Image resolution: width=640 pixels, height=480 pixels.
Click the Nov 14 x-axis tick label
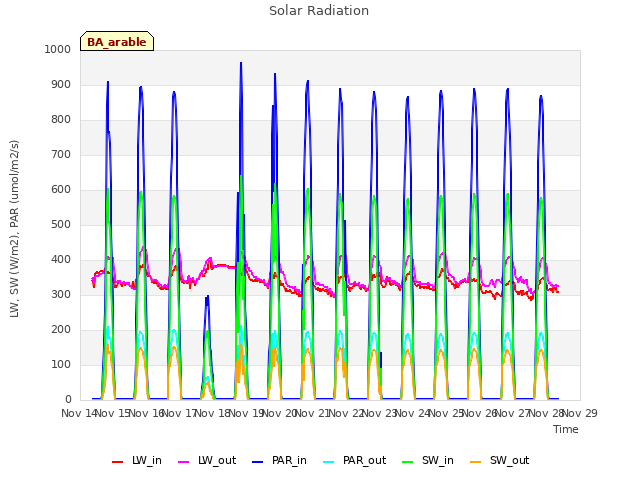[x=80, y=413]
